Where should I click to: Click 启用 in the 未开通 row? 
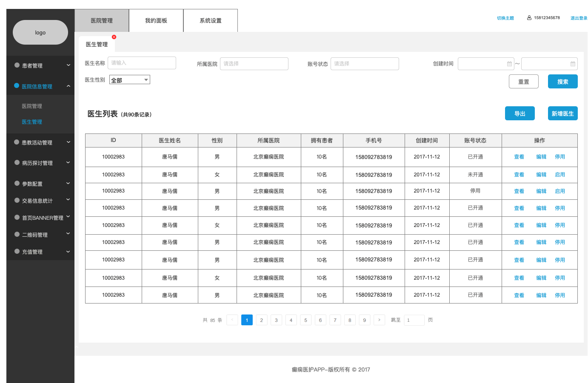point(560,175)
